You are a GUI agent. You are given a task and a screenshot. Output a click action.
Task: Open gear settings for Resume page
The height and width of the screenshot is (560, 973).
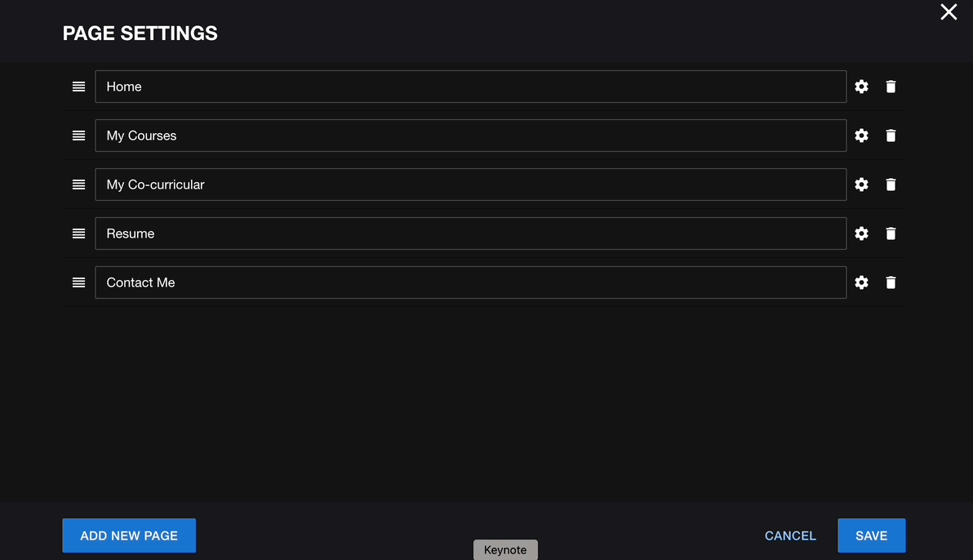(x=861, y=233)
